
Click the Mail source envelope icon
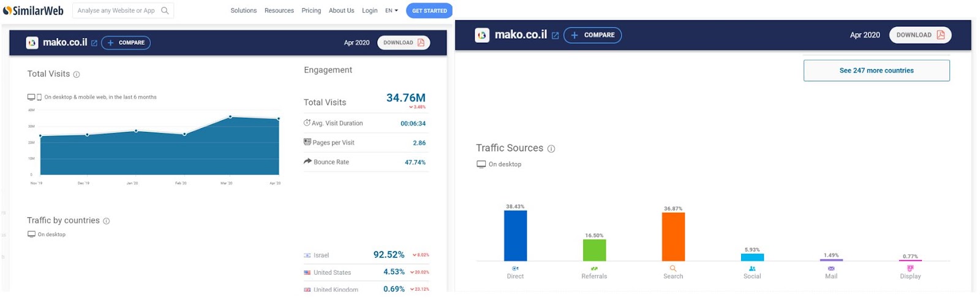tap(831, 269)
